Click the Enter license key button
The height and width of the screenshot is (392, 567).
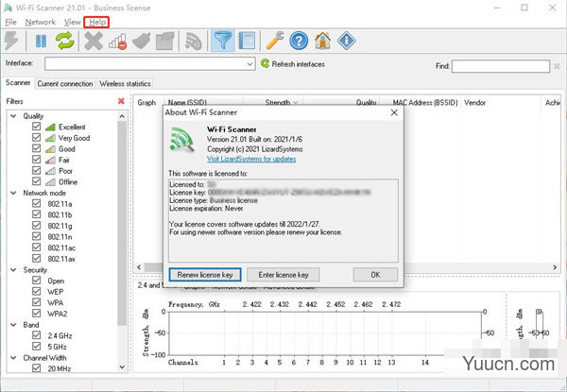pyautogui.click(x=283, y=275)
